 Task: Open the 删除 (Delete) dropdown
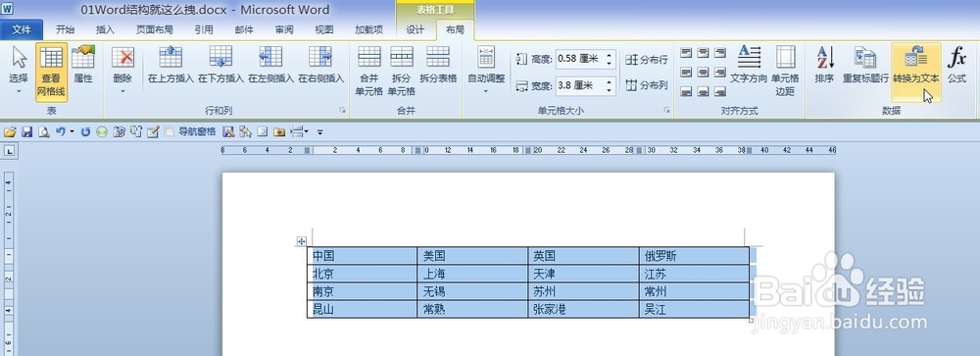point(122,70)
